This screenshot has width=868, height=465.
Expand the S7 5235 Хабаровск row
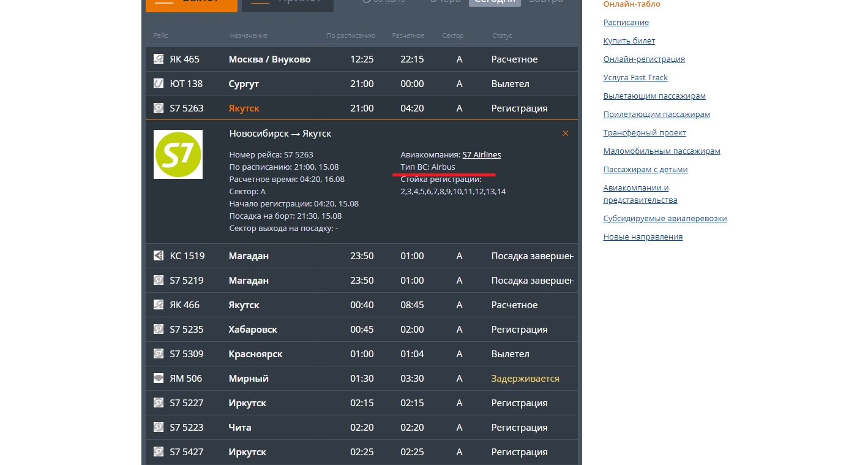pos(362,330)
